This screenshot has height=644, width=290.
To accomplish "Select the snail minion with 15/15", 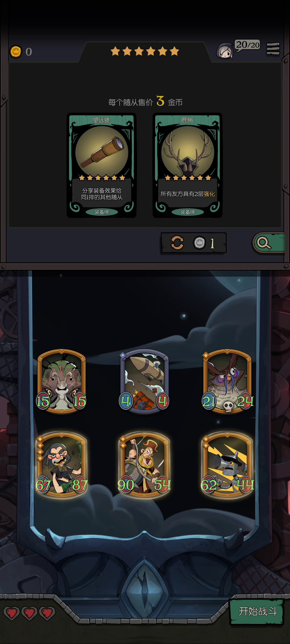I will (62, 381).
